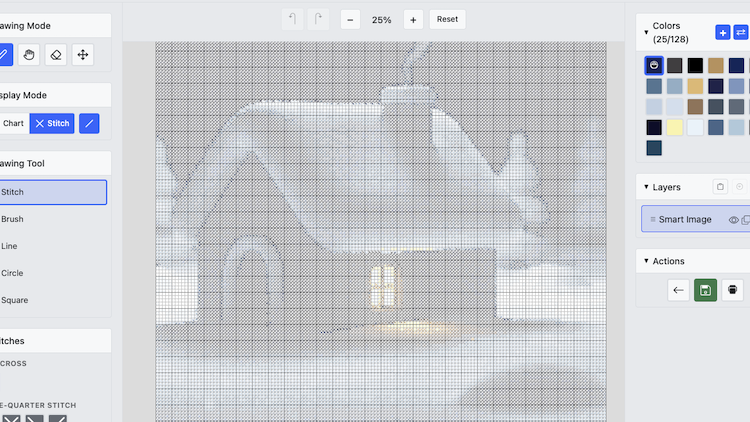Reset the zoom level
The width and height of the screenshot is (750, 422).
(447, 20)
